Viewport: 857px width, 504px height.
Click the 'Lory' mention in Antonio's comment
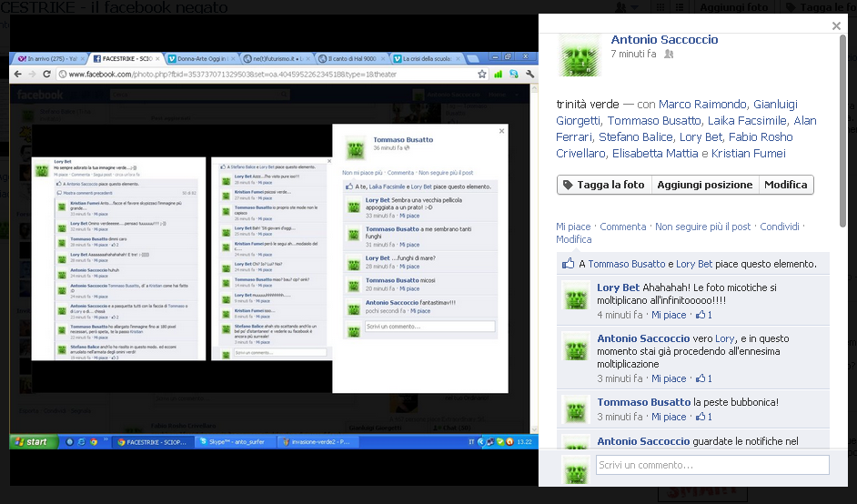pyautogui.click(x=725, y=338)
